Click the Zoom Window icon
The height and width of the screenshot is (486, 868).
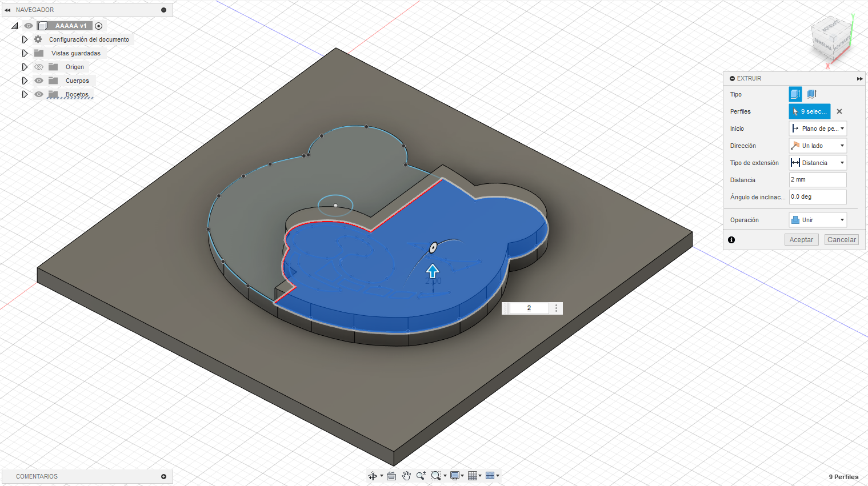click(436, 476)
